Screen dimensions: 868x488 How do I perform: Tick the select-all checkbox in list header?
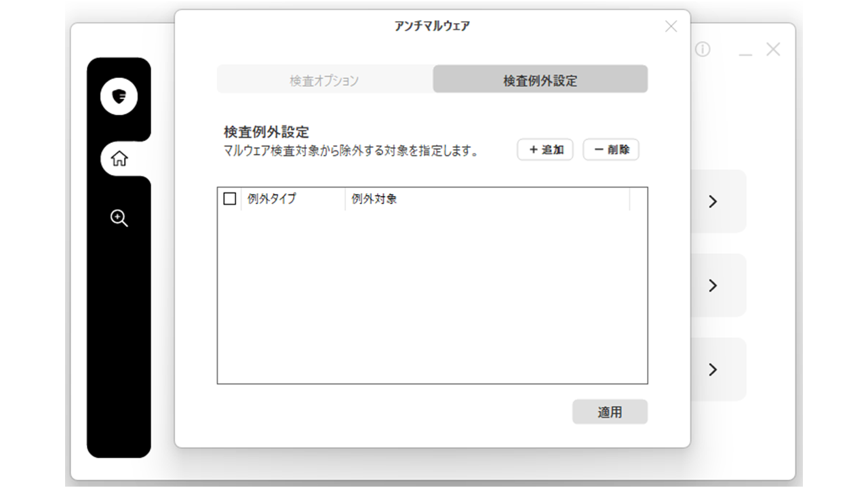(x=230, y=199)
